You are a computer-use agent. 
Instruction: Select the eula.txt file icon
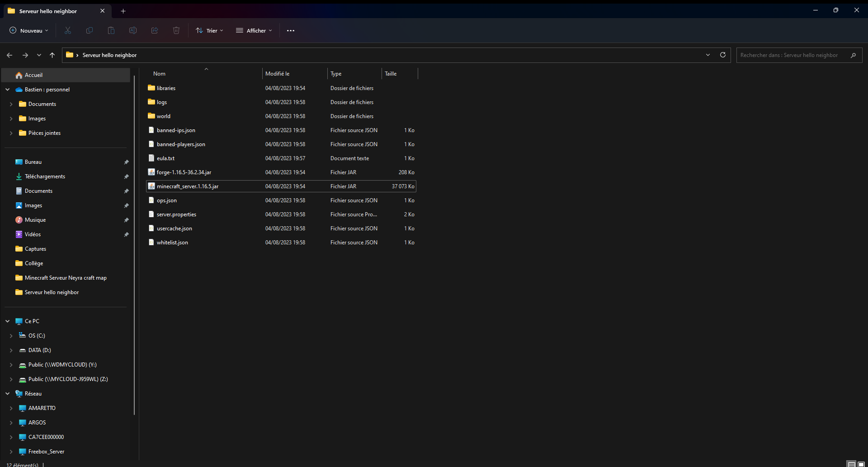[151, 158]
